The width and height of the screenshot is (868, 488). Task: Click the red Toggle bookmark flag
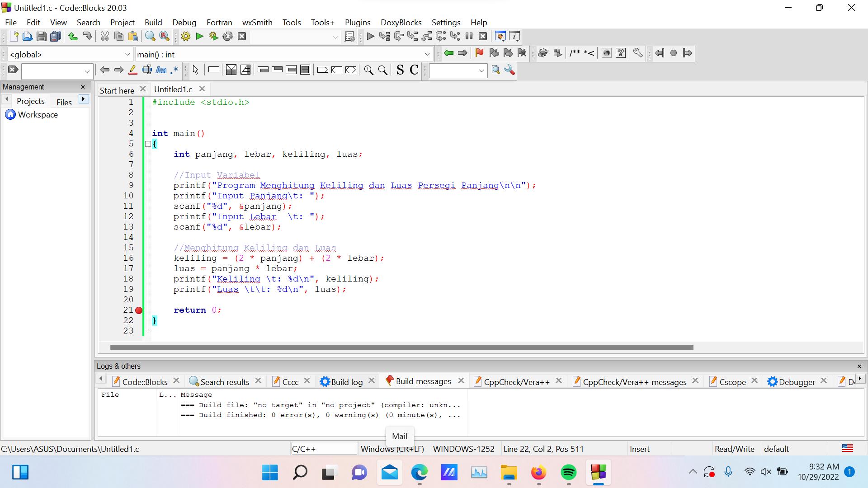point(479,53)
